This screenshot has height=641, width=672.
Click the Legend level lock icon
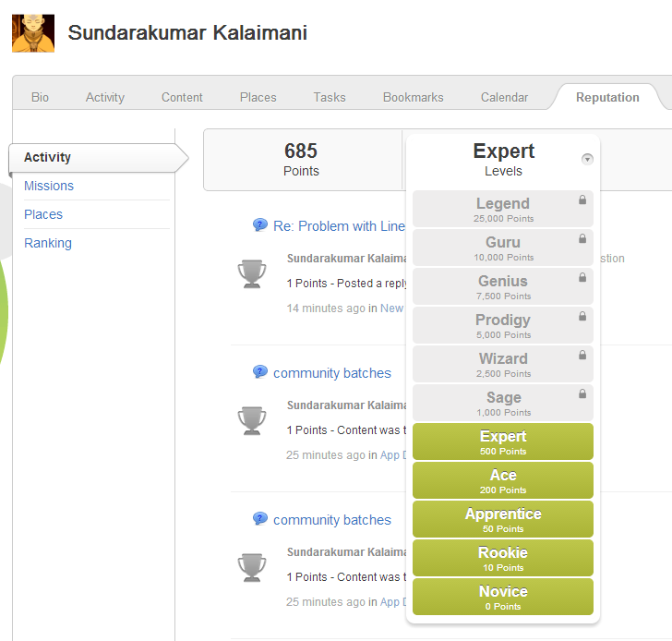click(x=582, y=200)
